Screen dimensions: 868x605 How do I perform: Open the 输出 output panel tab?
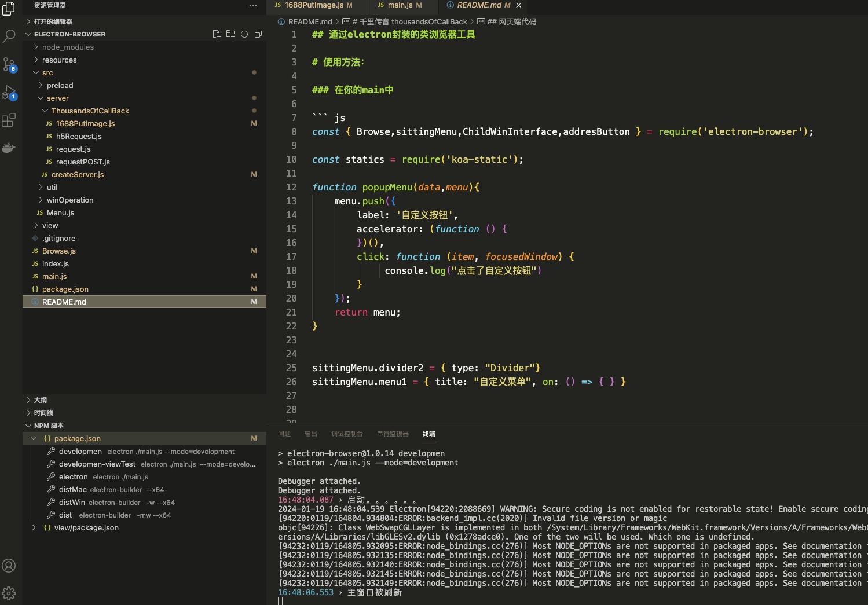[311, 434]
